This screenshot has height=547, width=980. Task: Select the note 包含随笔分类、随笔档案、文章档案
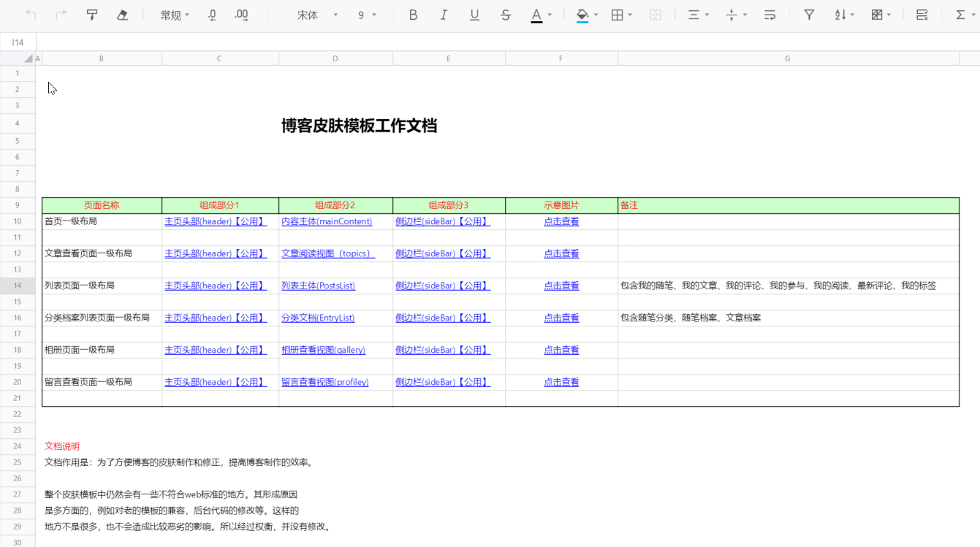pos(691,318)
